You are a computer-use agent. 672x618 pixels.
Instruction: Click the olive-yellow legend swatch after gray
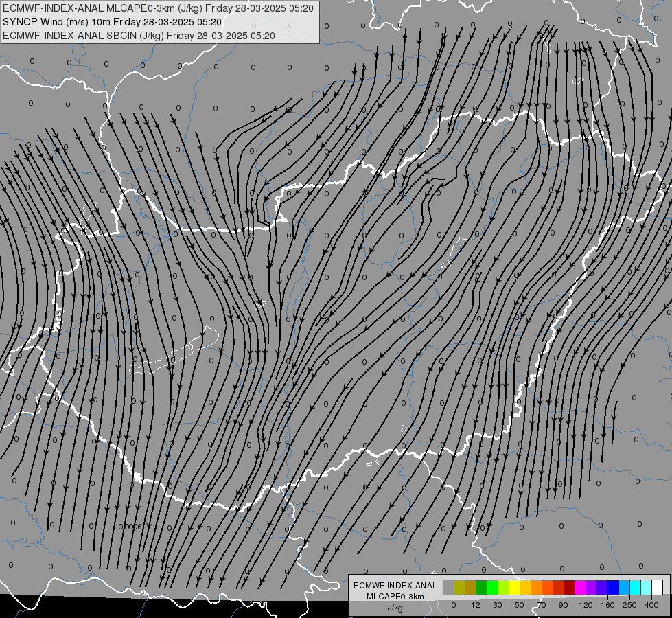click(x=459, y=587)
